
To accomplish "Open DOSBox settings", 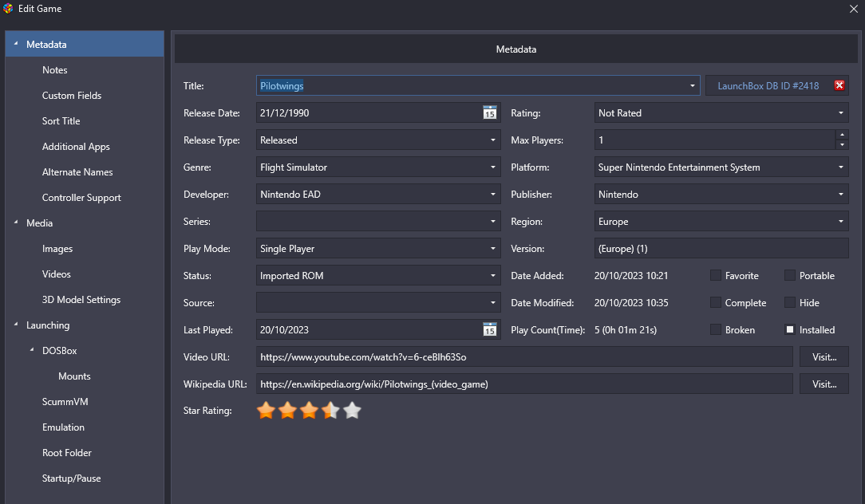I will coord(60,351).
